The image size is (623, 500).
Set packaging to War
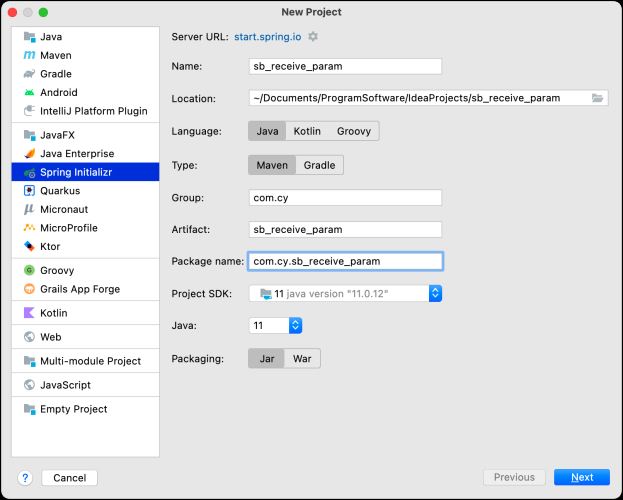[302, 359]
